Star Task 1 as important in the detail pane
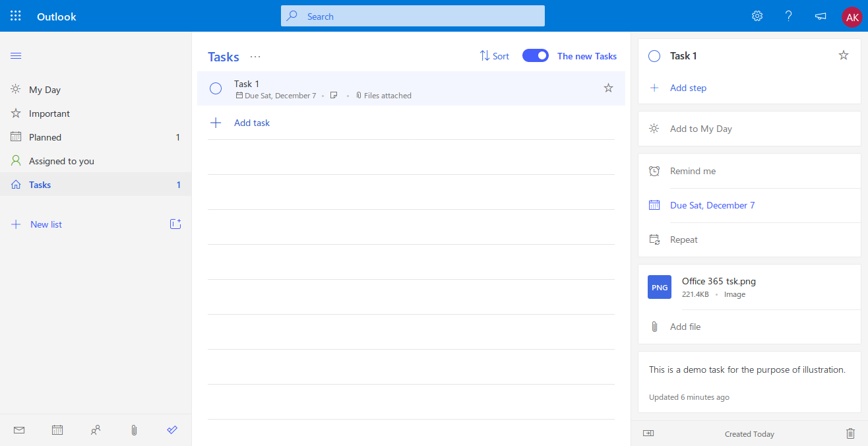868x446 pixels. (x=843, y=55)
